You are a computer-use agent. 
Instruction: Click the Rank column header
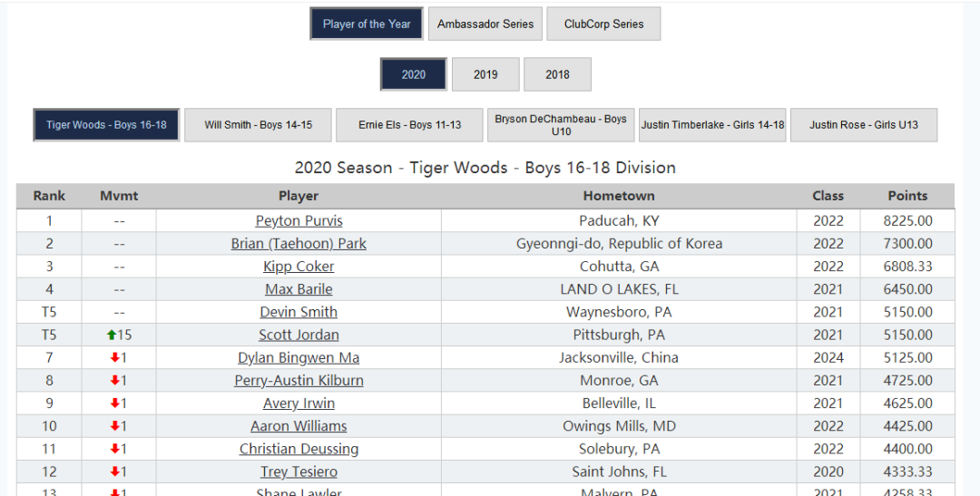click(x=49, y=196)
